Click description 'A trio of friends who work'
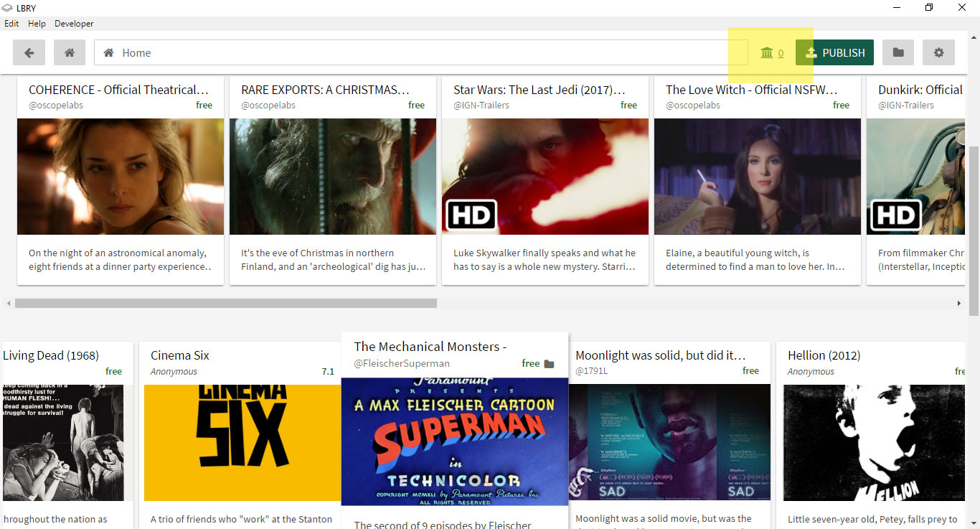The width and height of the screenshot is (980, 529). 242,519
